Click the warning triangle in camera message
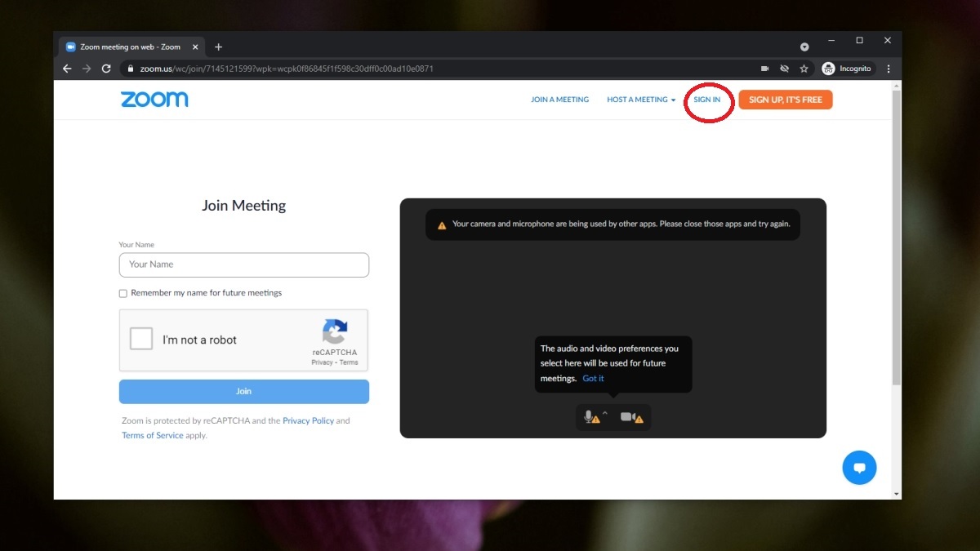 tap(442, 225)
